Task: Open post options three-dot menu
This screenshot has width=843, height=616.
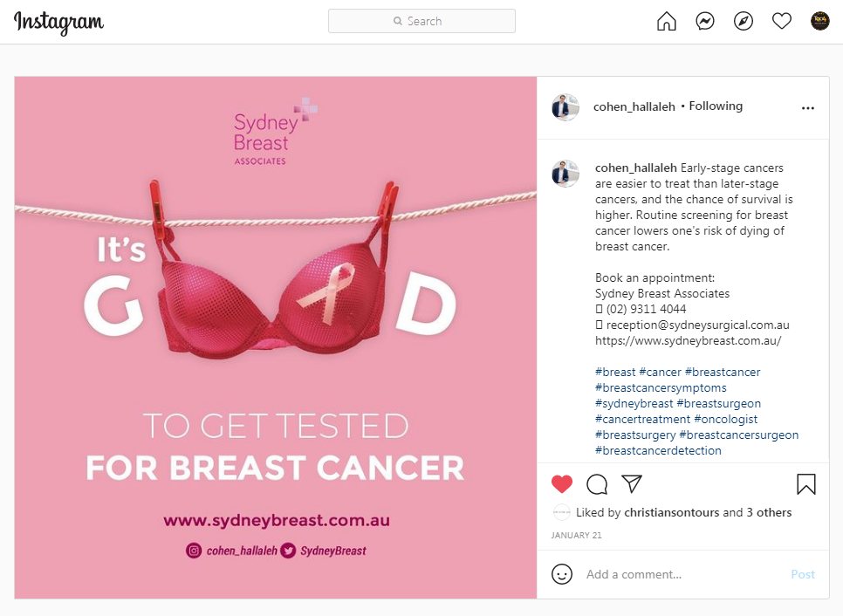Action: (807, 108)
